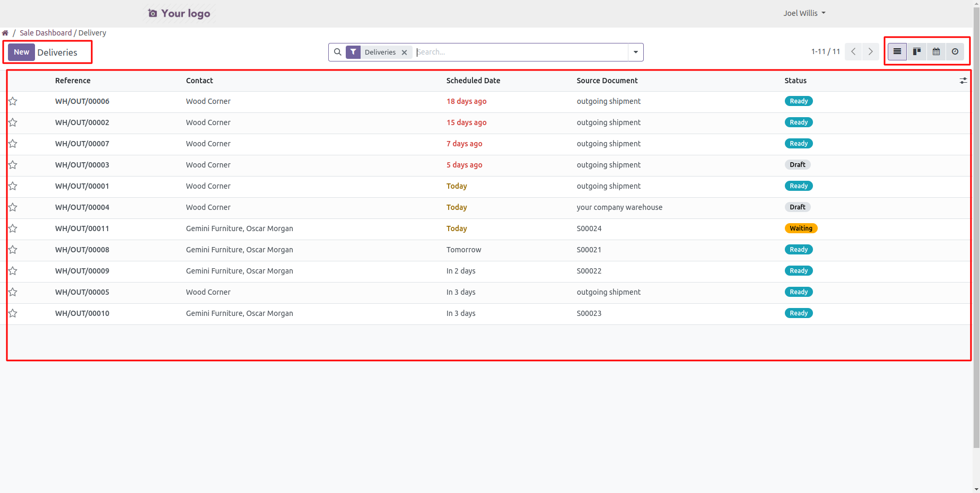The height and width of the screenshot is (493, 980).
Task: Sort by Reference column header
Action: tap(73, 81)
